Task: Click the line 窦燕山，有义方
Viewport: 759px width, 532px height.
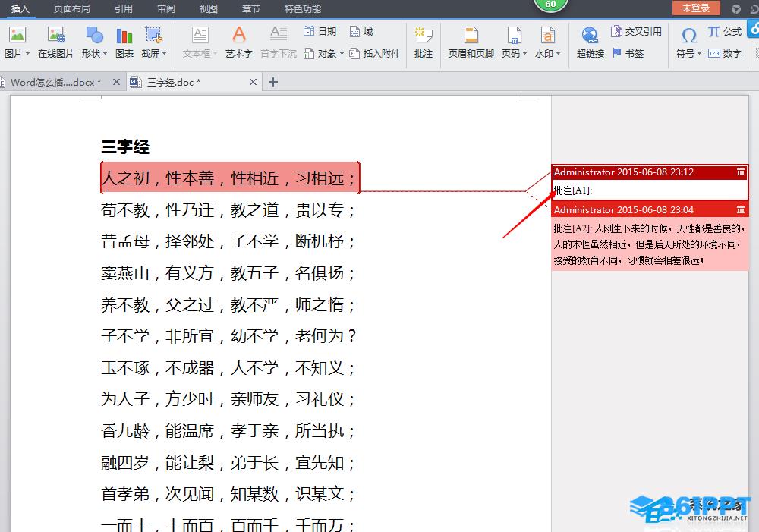Action: [228, 273]
